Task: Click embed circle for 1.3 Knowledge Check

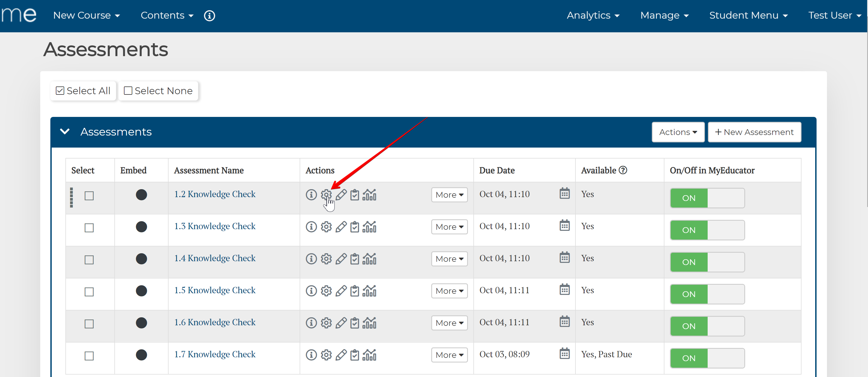Action: pyautogui.click(x=141, y=227)
